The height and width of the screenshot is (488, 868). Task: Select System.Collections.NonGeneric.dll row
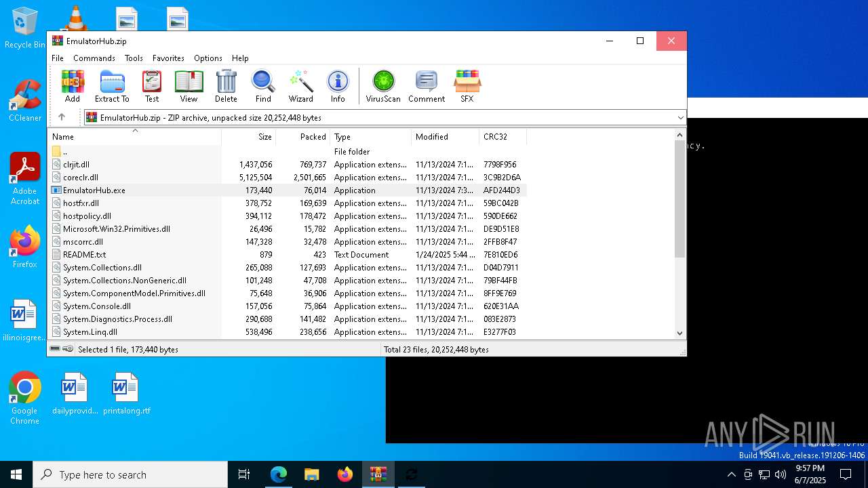tap(288, 281)
